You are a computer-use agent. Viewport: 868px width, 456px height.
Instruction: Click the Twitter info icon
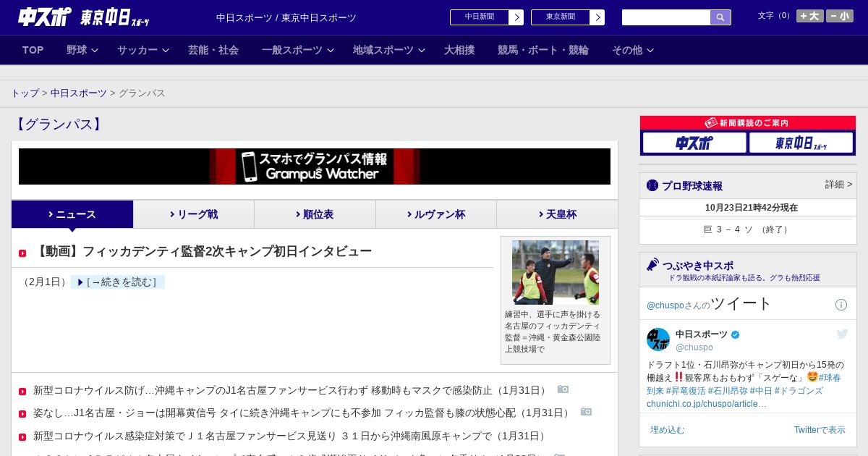click(841, 305)
